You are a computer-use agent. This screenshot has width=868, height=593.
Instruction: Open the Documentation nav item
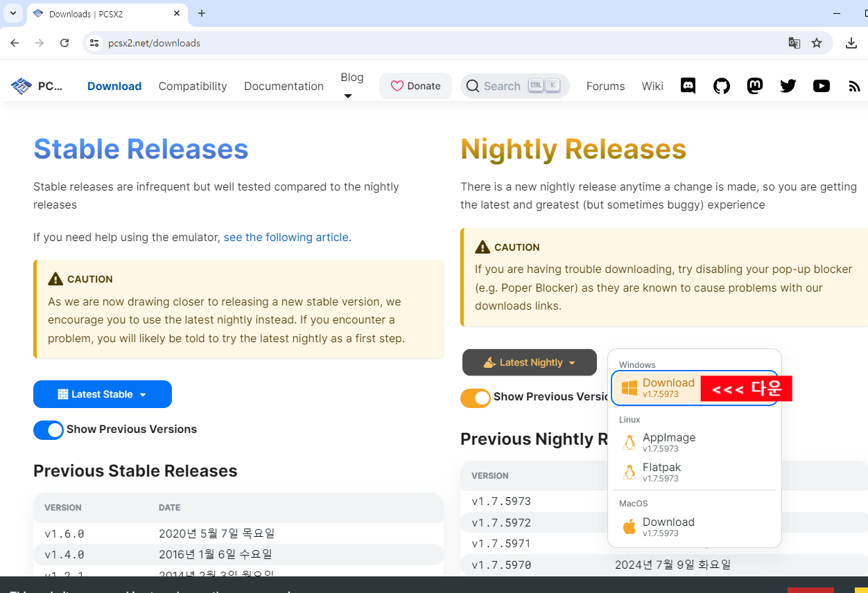point(284,86)
